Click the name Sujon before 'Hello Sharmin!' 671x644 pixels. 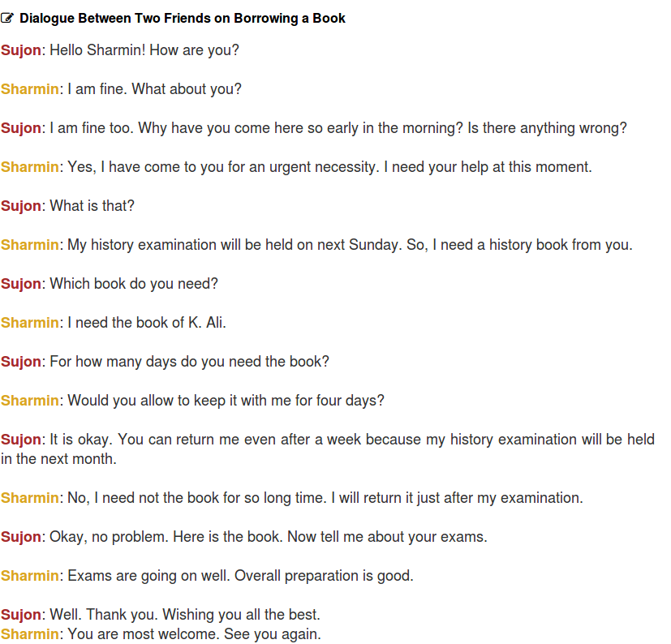point(20,50)
